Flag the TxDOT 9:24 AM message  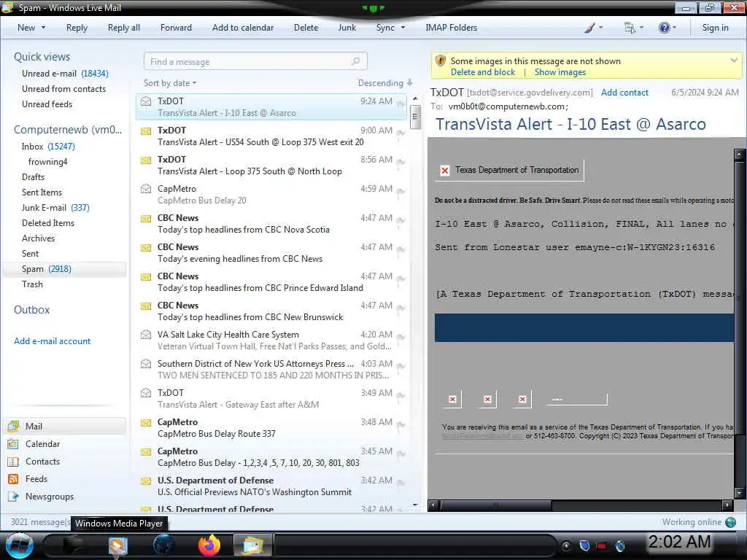401,104
